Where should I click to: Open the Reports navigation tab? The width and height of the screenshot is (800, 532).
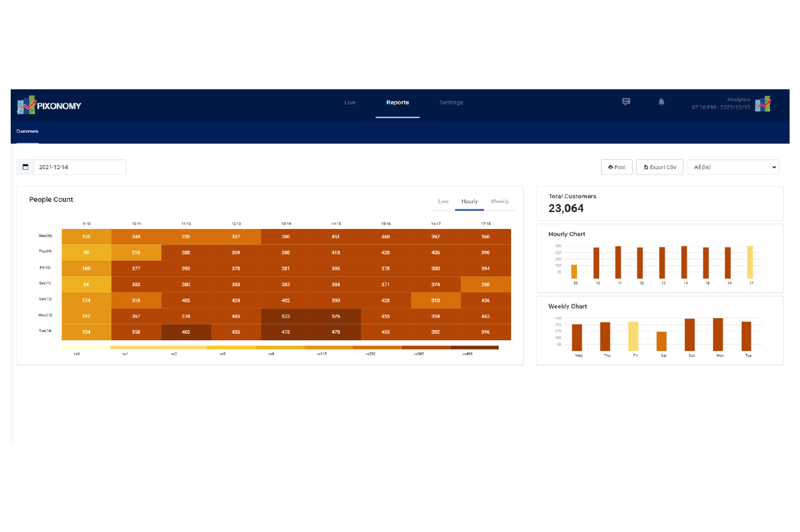(x=397, y=103)
